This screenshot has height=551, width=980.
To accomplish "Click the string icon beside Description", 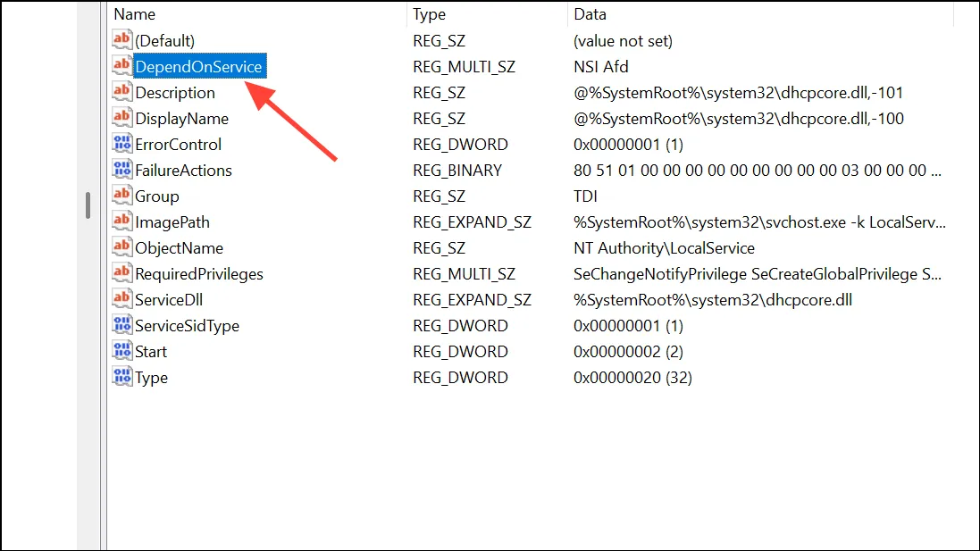I will 121,92.
